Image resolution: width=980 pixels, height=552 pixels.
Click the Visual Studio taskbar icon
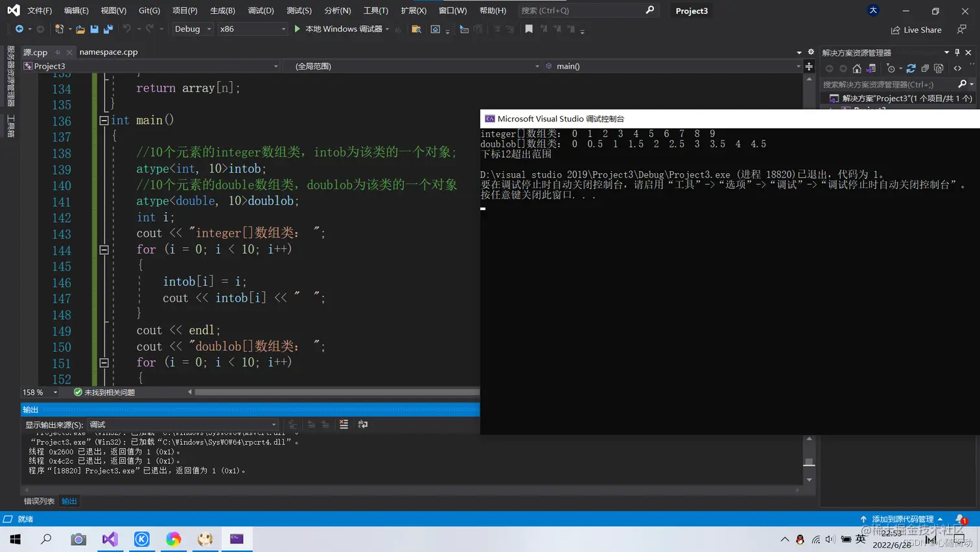pyautogui.click(x=110, y=539)
